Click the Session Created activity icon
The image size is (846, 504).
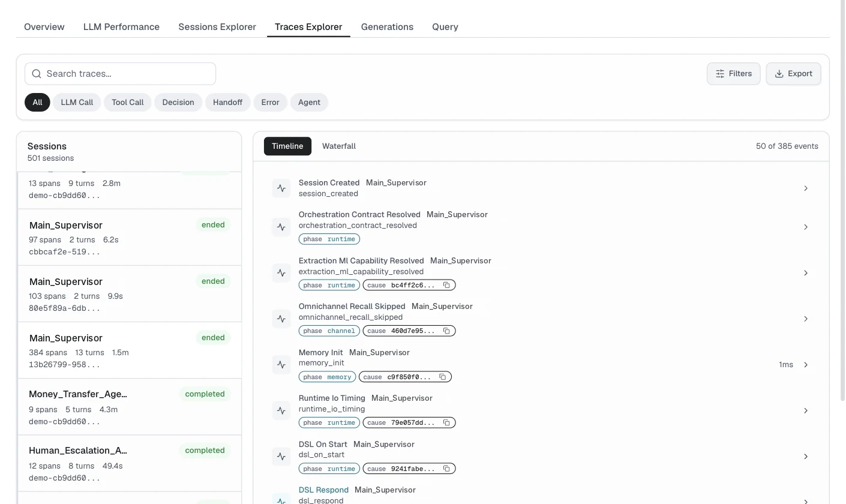(281, 188)
